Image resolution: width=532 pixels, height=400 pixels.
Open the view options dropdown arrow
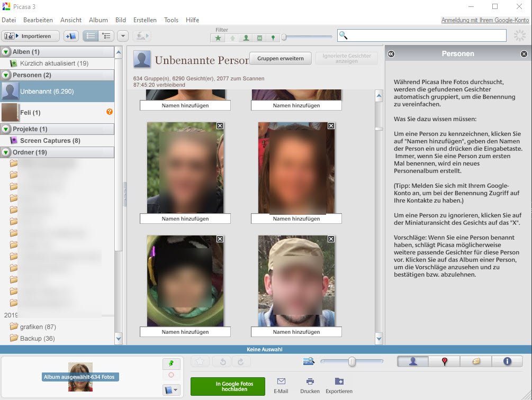pos(123,36)
